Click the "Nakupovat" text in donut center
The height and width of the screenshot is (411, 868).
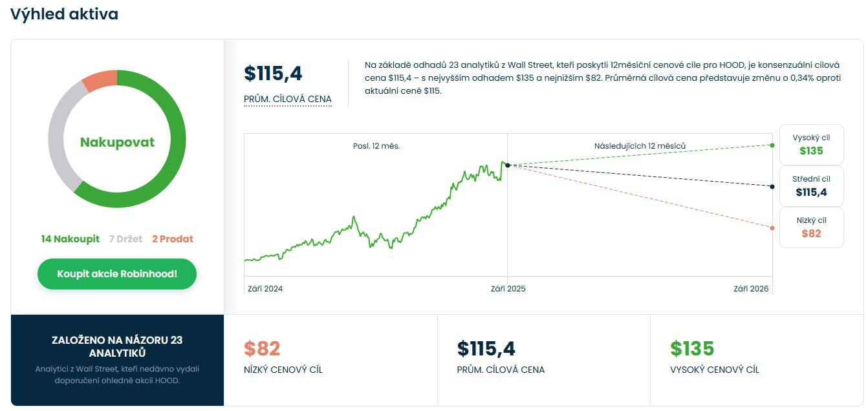[117, 142]
